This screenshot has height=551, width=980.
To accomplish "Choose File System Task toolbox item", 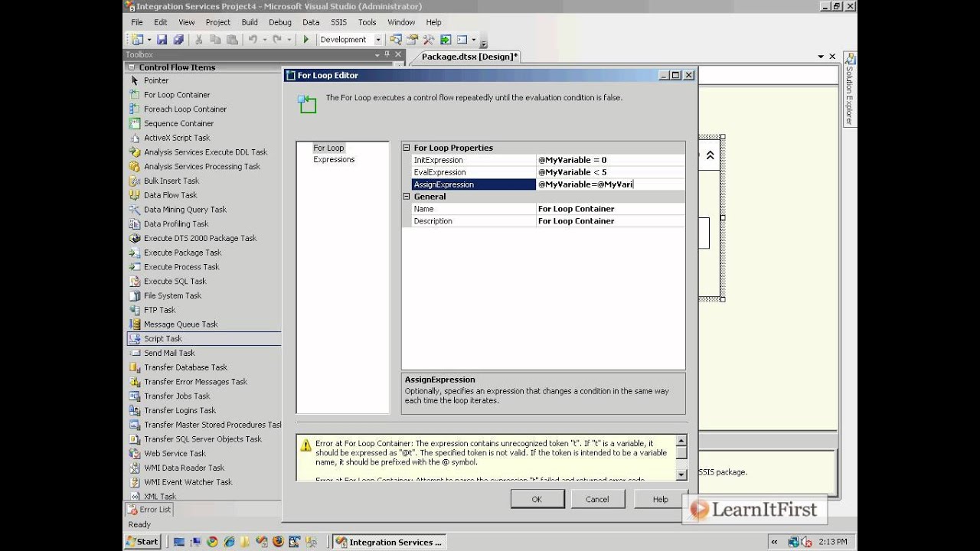I will click(173, 295).
